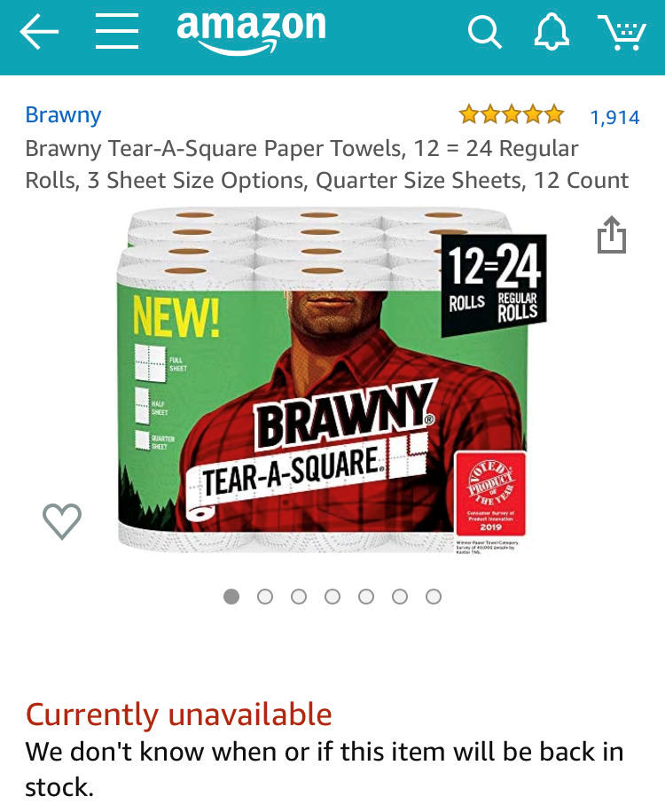Select the first image carousel dot

pos(231,597)
